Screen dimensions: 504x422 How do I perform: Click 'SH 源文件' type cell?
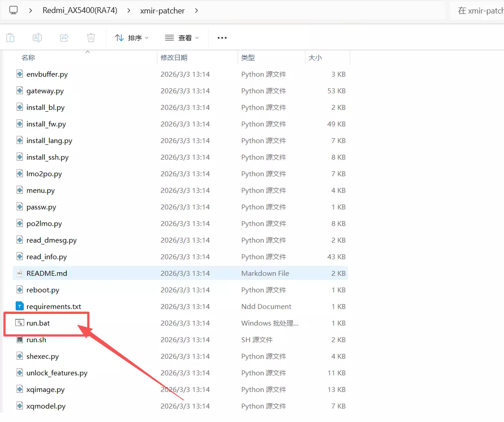point(257,340)
